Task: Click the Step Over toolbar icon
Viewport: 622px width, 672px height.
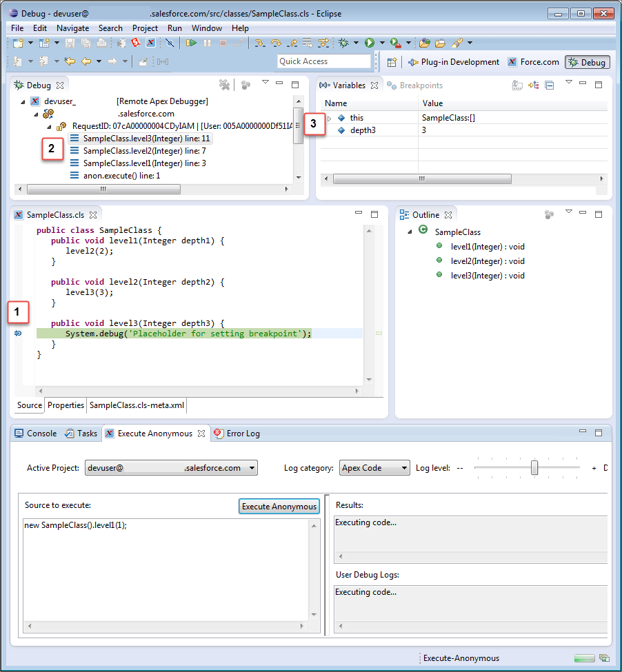Action: [x=276, y=43]
